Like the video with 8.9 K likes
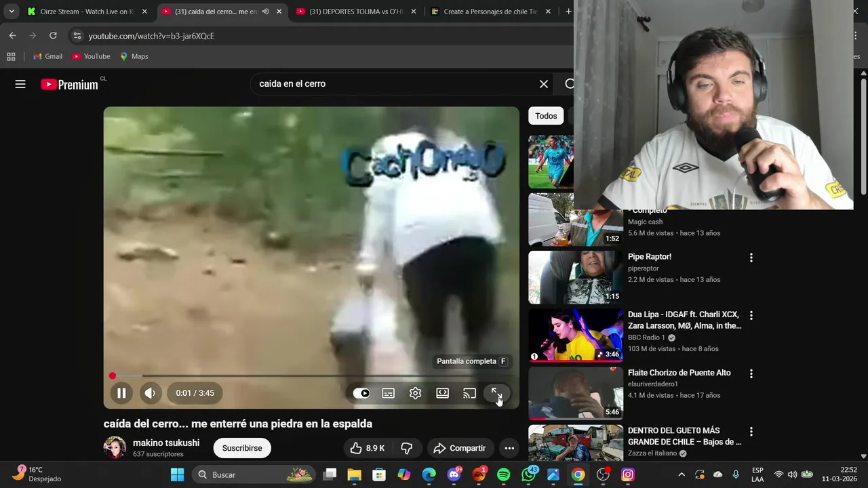 (x=367, y=448)
